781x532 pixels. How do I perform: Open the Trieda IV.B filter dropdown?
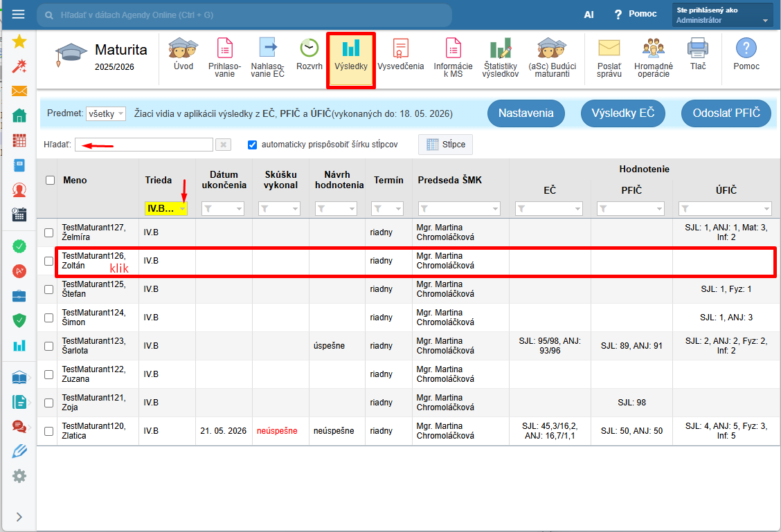point(166,208)
